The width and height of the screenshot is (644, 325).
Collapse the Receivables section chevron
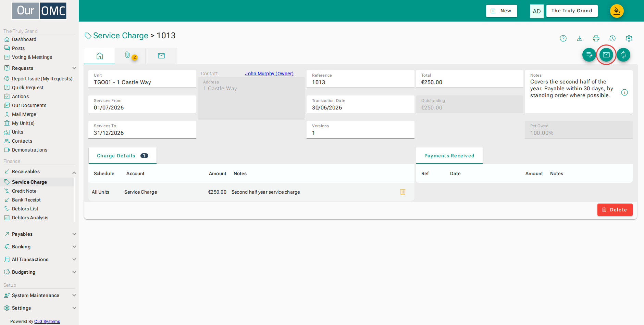[74, 173]
